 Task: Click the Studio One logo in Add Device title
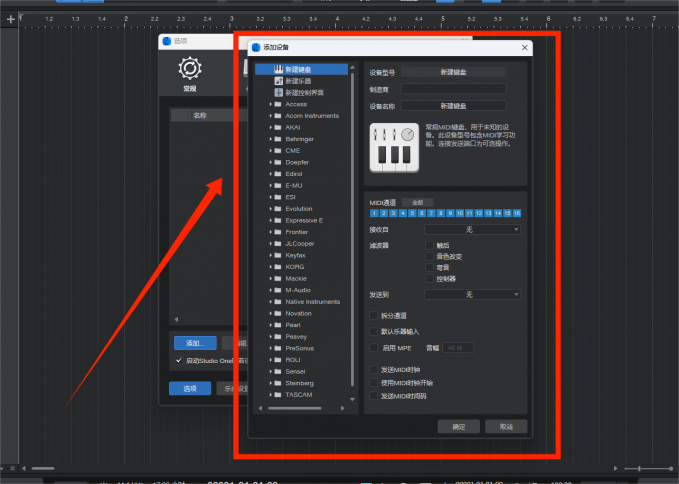255,47
